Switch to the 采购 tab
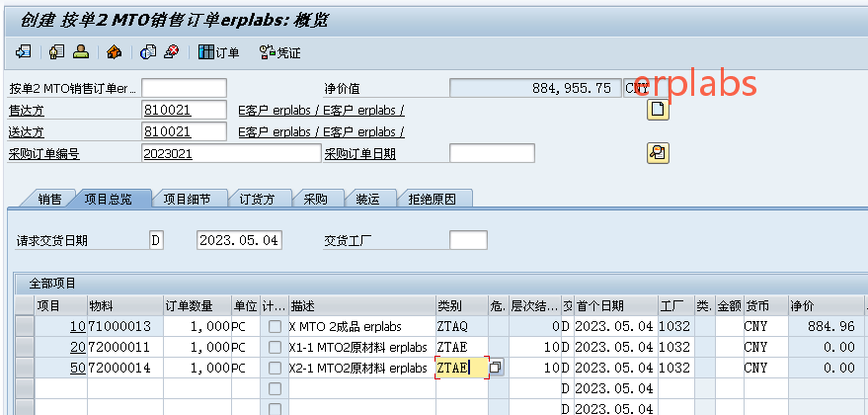 click(316, 200)
